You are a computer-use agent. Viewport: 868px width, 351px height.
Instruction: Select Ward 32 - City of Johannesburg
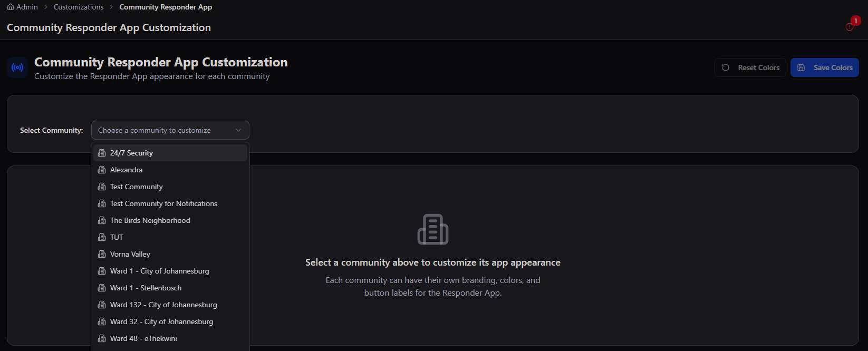pyautogui.click(x=170, y=321)
